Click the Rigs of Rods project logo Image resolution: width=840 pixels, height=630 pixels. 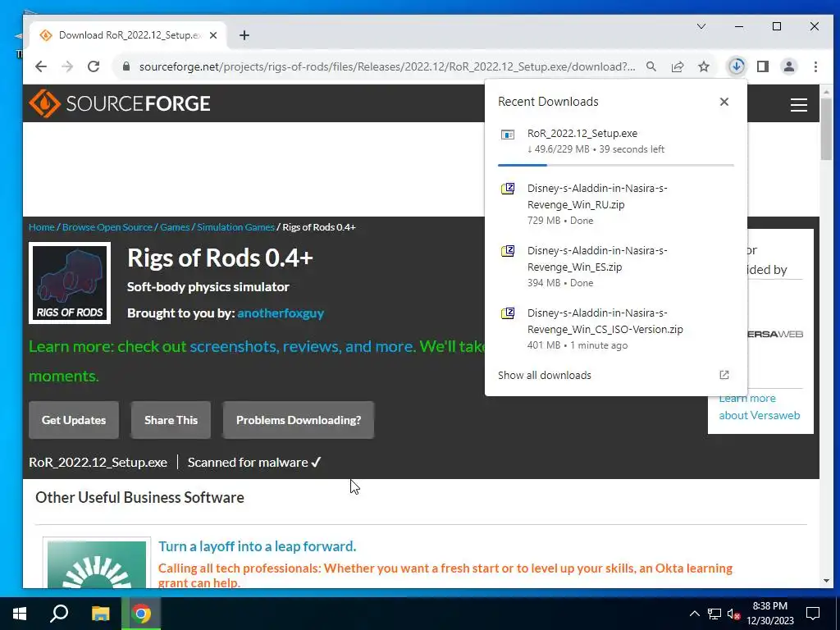click(x=70, y=283)
